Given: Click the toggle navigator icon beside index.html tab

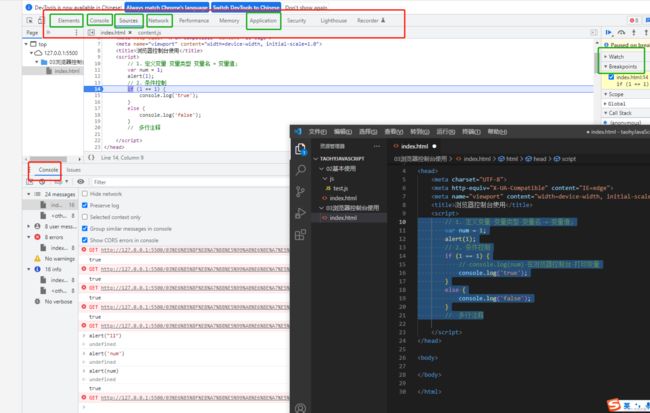Looking at the screenshot, I should (x=91, y=32).
